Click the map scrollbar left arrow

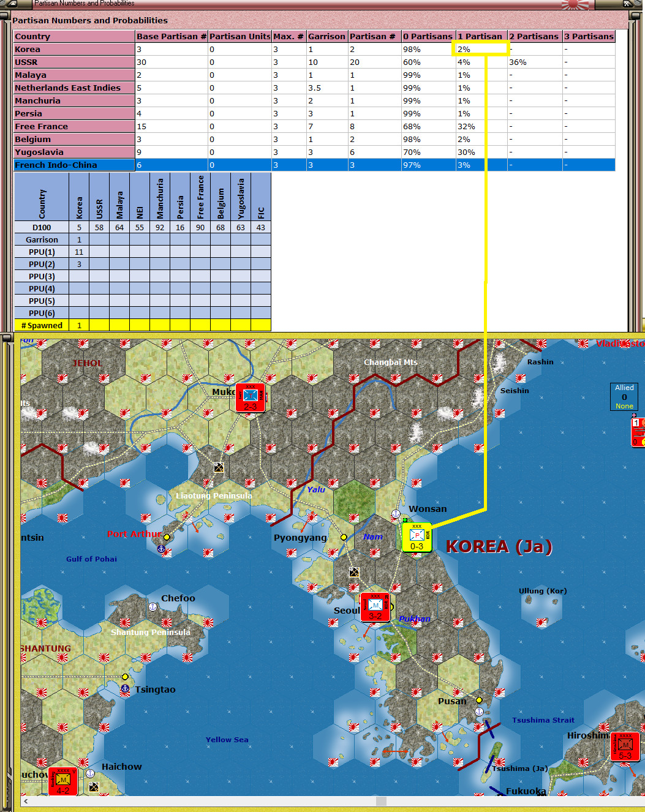25,801
